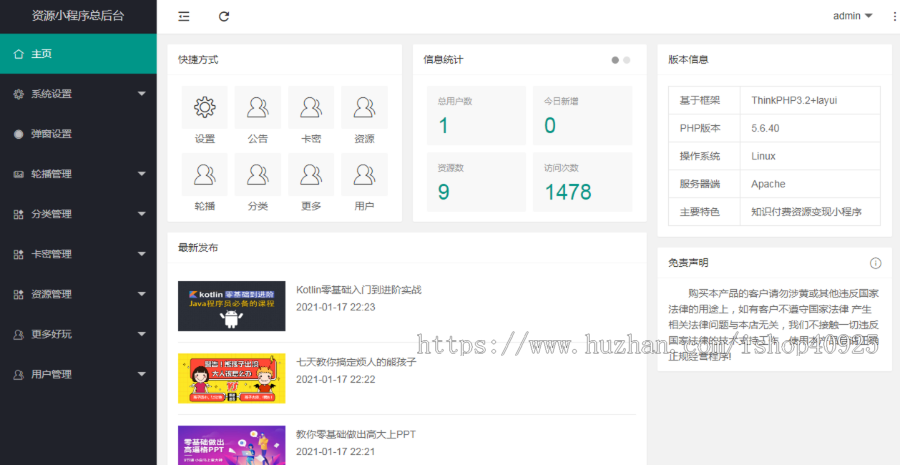900x465 pixels.
Task: Expand the 轮播管理 menu arrow
Action: point(142,174)
